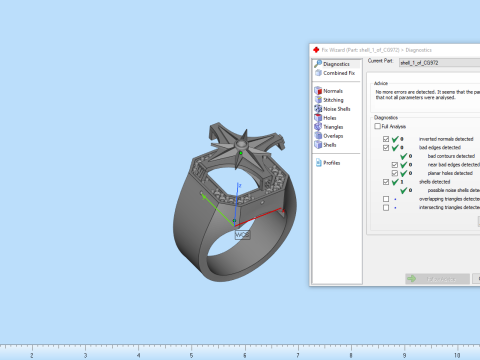Click the Noise Shells menu label

click(337, 109)
